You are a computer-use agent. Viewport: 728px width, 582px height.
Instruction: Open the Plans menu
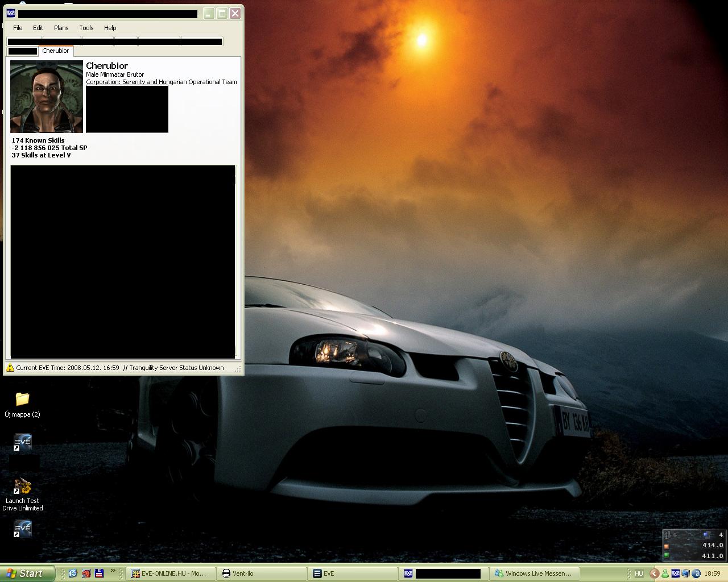click(61, 28)
